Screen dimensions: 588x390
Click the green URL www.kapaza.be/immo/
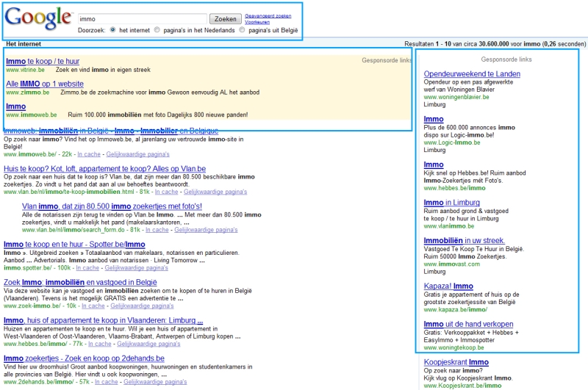click(x=455, y=309)
